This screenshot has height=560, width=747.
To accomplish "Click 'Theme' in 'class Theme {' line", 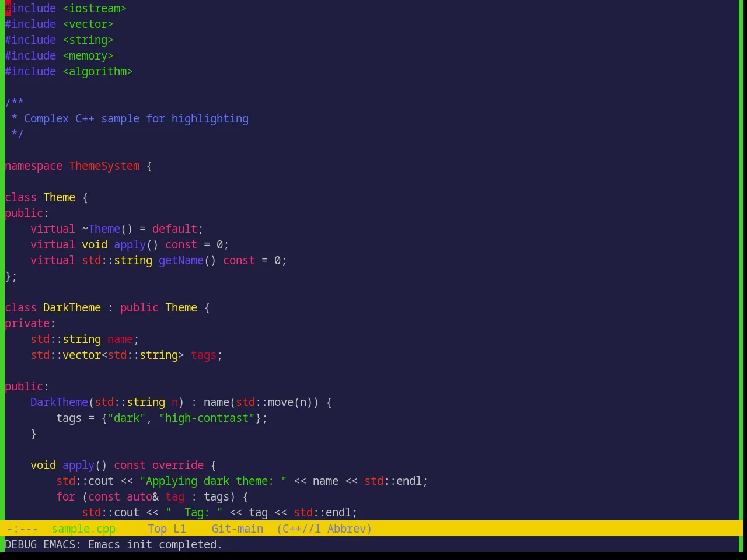I will click(59, 197).
